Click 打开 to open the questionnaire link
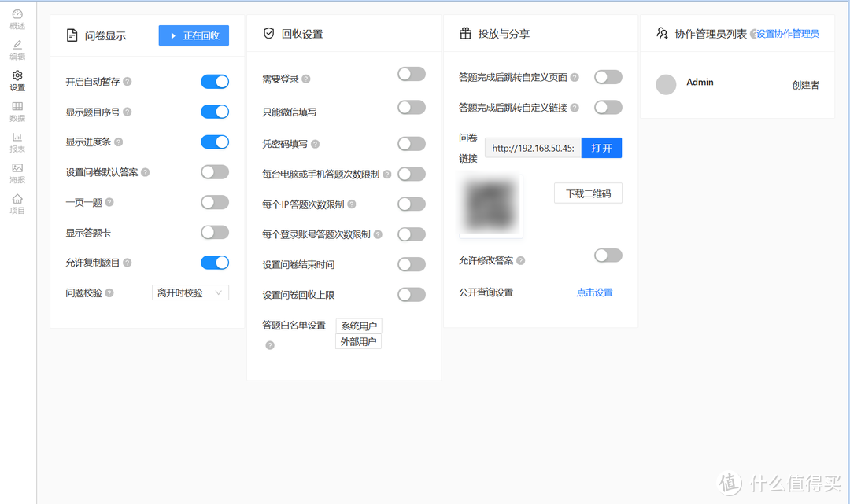 (x=601, y=148)
